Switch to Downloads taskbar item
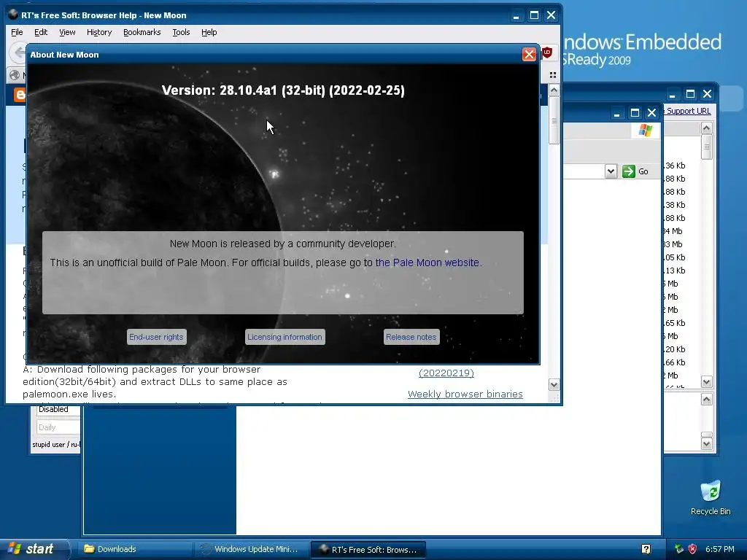 coord(135,549)
